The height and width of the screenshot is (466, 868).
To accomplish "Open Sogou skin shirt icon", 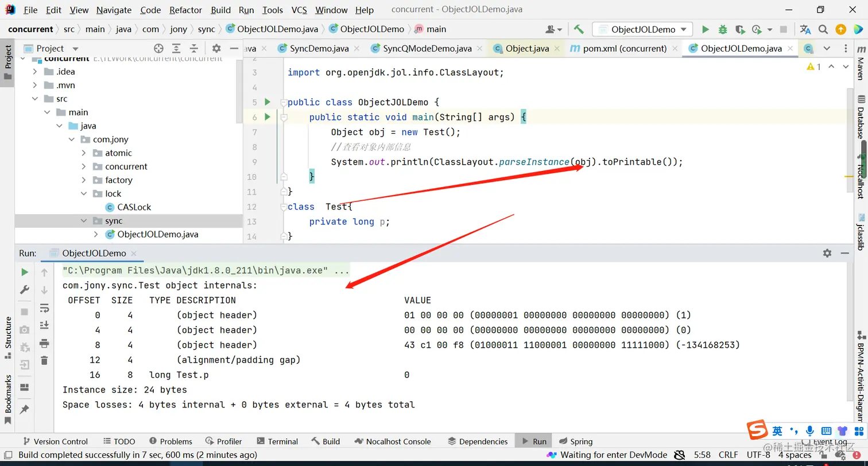I will coord(842,430).
